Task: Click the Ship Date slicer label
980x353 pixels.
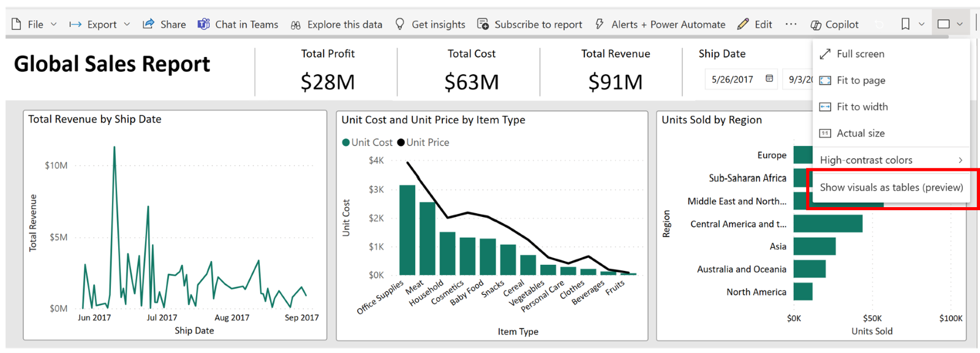Action: coord(722,54)
